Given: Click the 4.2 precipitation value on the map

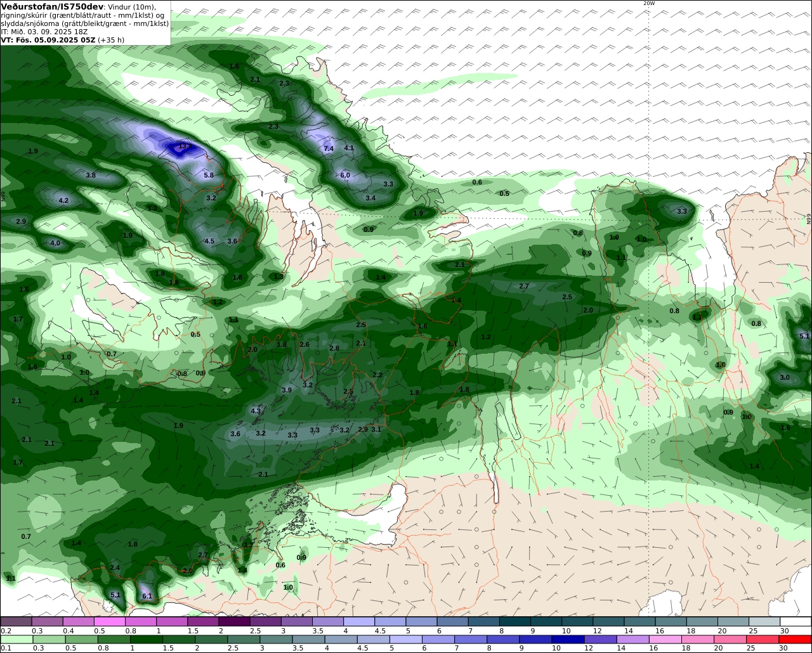Looking at the screenshot, I should coord(63,200).
